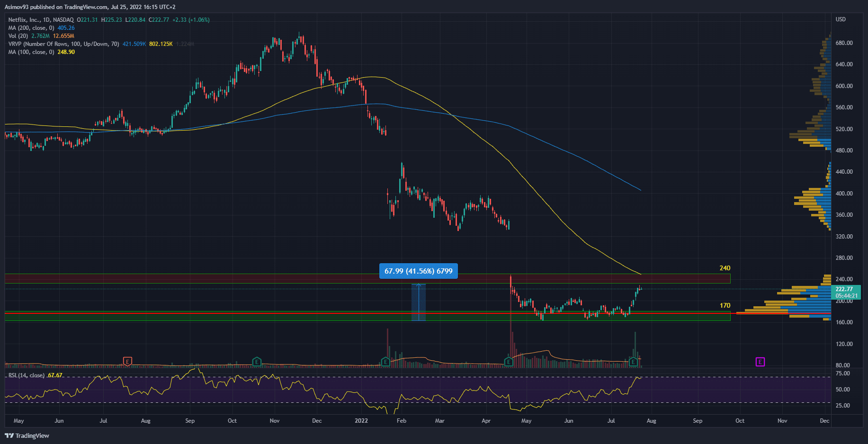Screen dimensions: 868x444
Task: Click the TradingView logo at bottom left
Action: pos(27,435)
